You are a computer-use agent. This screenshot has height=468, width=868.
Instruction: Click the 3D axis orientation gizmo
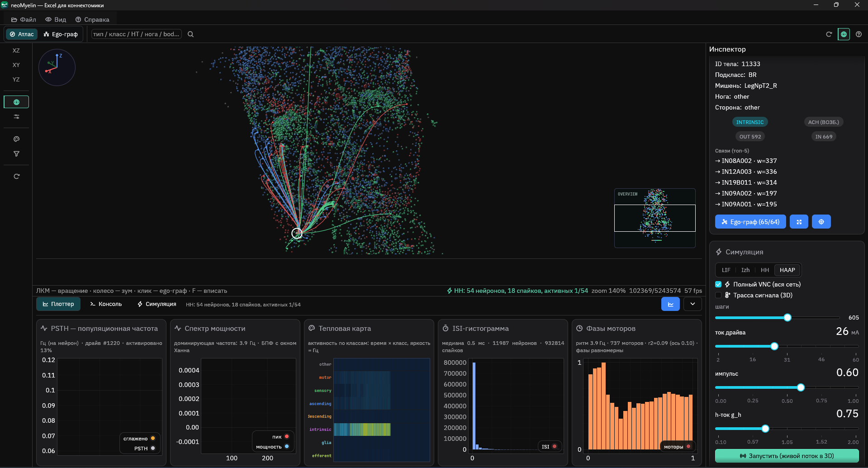(x=57, y=67)
